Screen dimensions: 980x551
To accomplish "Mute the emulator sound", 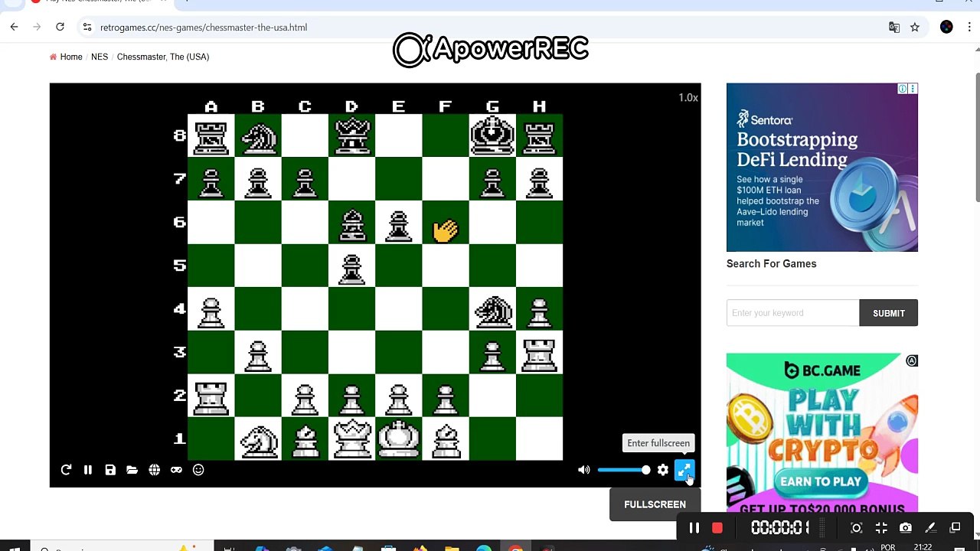I will tap(584, 470).
